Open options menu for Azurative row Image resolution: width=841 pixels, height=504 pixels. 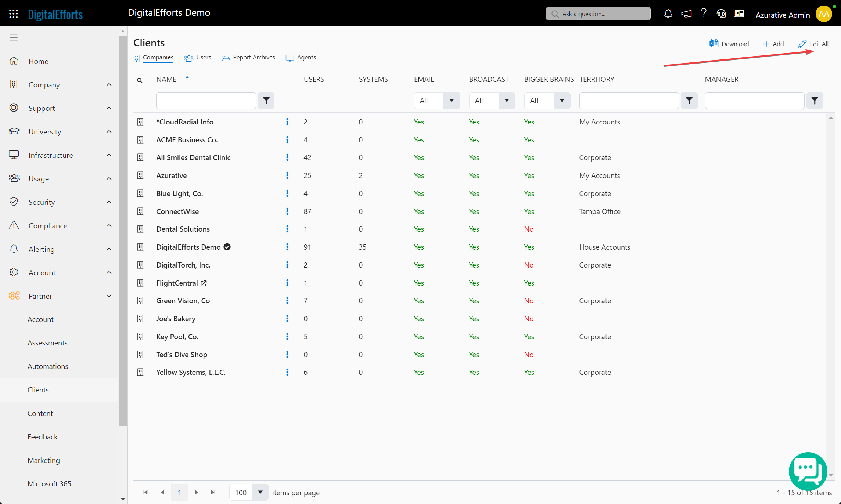tap(287, 175)
